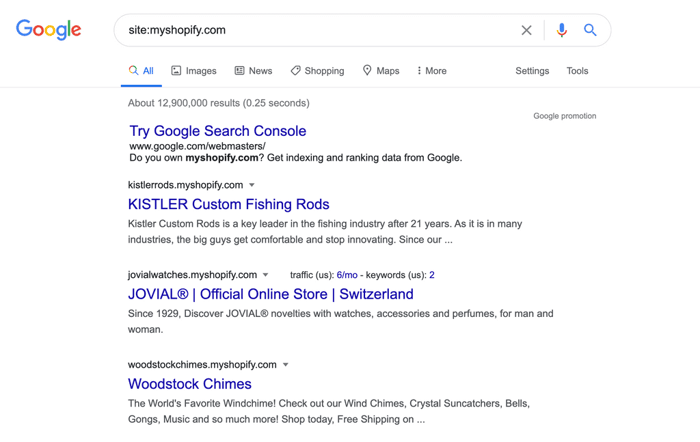Open Woodstock Chimes result
The width and height of the screenshot is (700, 442).
[x=190, y=384]
